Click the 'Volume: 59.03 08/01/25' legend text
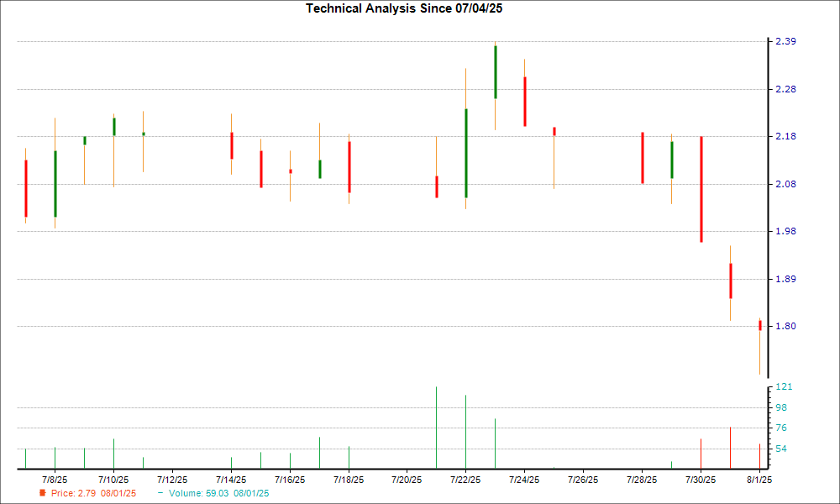The width and height of the screenshot is (840, 504). pyautogui.click(x=218, y=493)
